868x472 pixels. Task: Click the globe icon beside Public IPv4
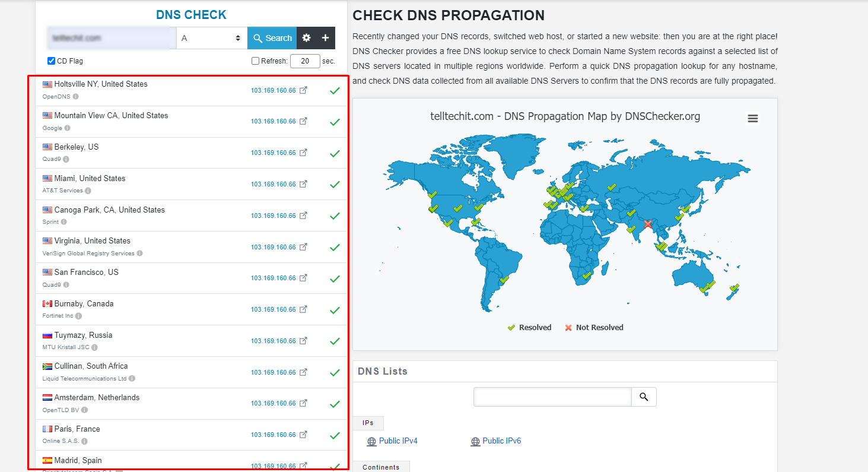point(371,441)
